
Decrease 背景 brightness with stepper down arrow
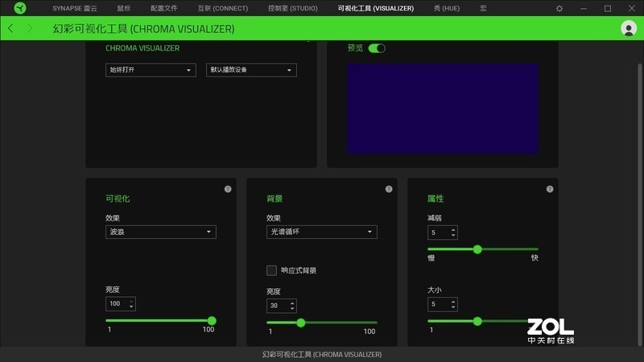click(x=292, y=308)
